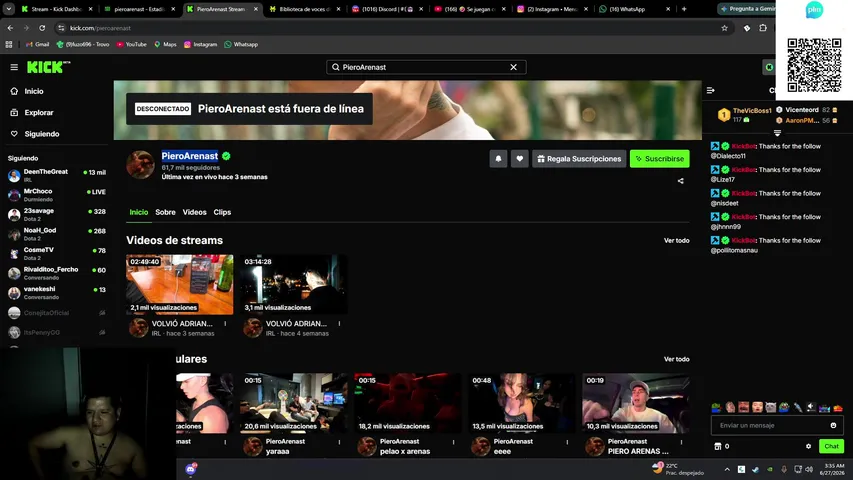The width and height of the screenshot is (853, 480).
Task: Open options menu of 3-week-old VOLVIÓ ADRIAN video
Action: [225, 324]
